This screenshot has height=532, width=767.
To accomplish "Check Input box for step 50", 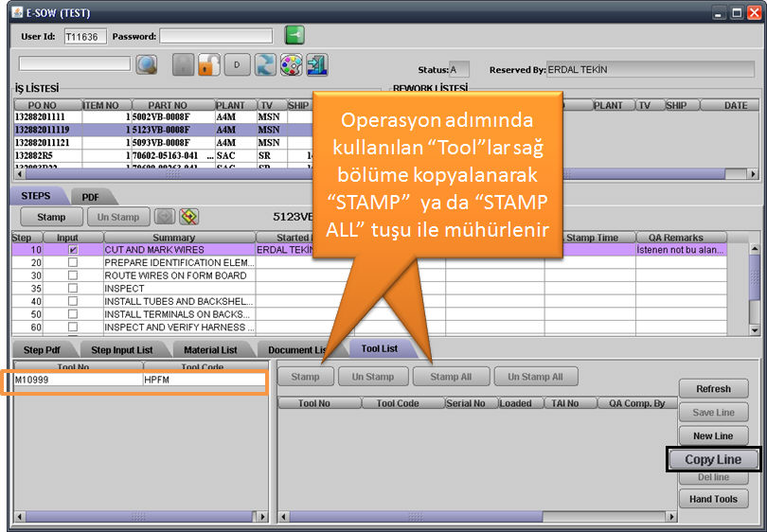I will point(73,314).
